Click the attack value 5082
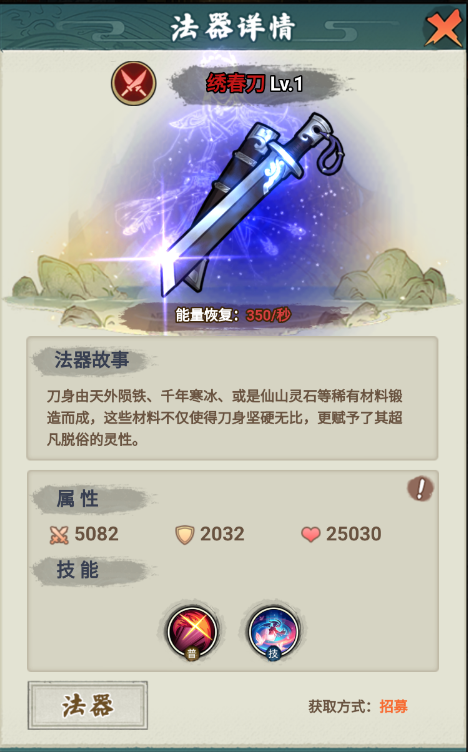This screenshot has width=468, height=752. [96, 534]
